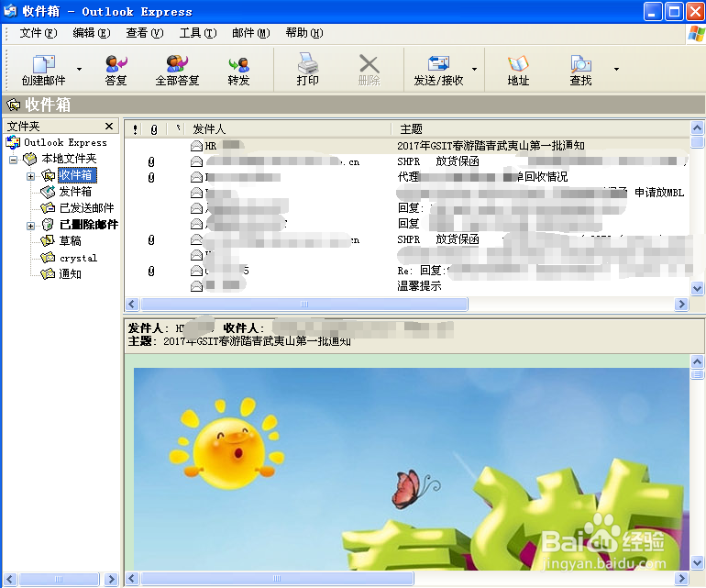Select the 已删除邮件 folder
The width and height of the screenshot is (706, 588).
tap(89, 225)
